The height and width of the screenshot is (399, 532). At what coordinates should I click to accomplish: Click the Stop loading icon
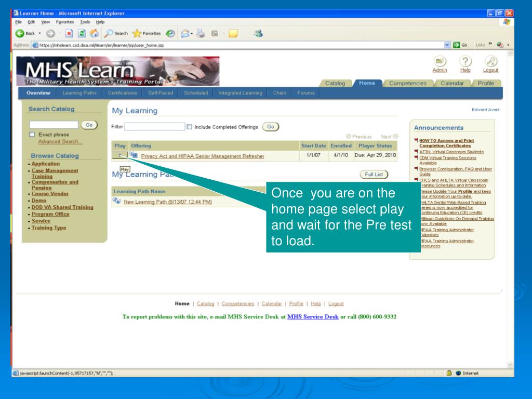click(x=69, y=33)
